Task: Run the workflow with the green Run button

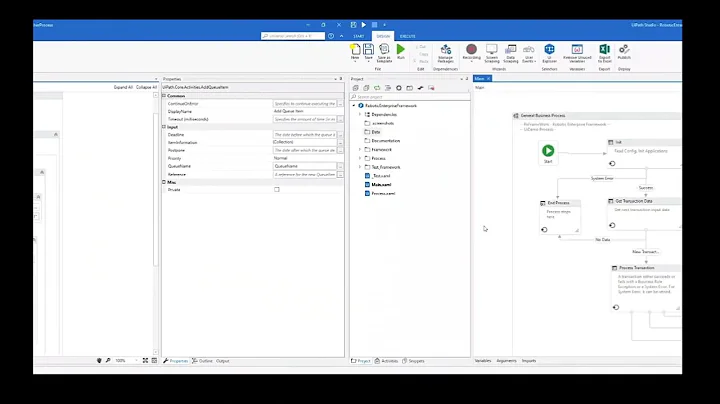Action: pos(401,51)
